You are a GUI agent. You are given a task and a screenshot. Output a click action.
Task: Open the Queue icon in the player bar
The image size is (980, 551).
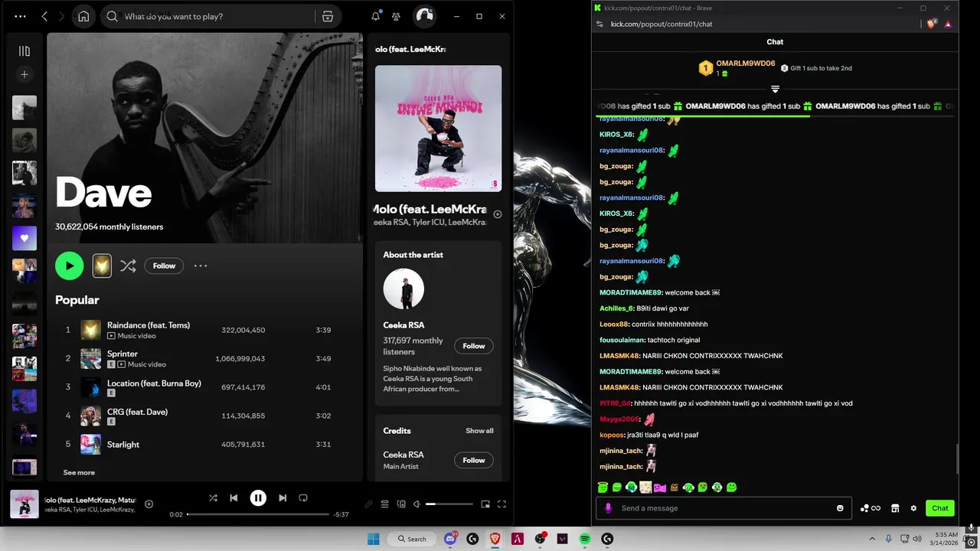(384, 504)
